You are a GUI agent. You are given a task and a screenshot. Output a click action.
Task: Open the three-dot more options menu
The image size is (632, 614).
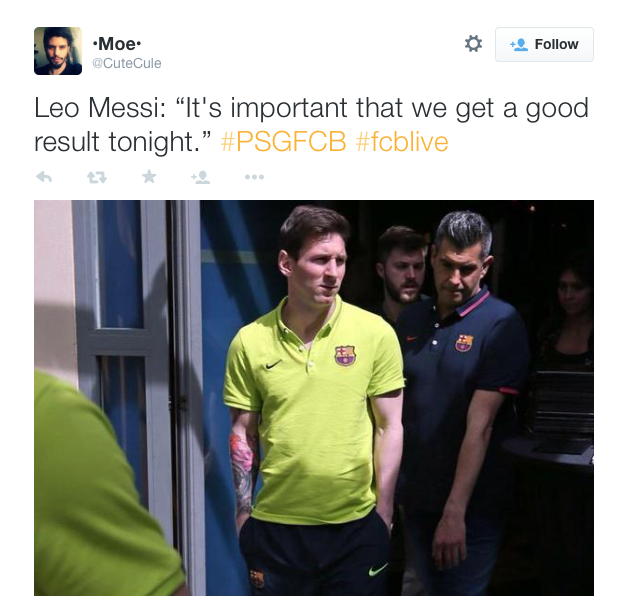254,177
